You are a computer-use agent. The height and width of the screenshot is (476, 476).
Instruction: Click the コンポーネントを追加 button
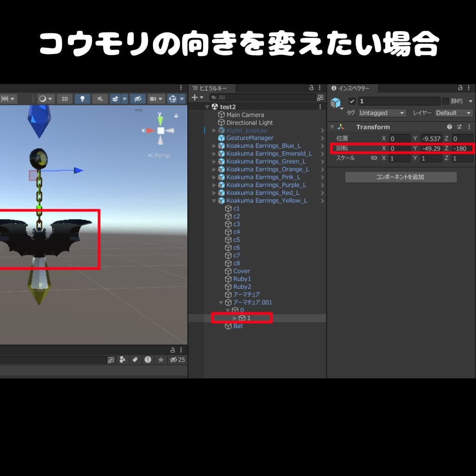(400, 177)
